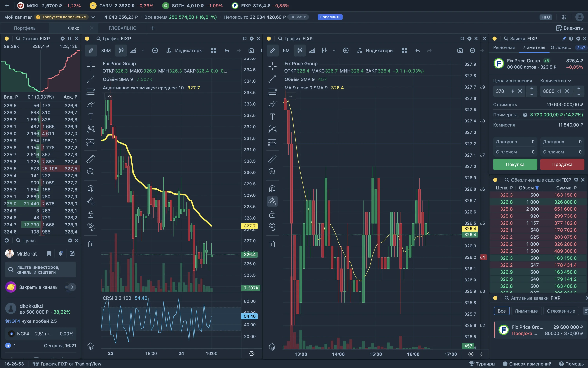The height and width of the screenshot is (368, 588).
Task: Expand Мой капитал account dropdown
Action: click(93, 17)
